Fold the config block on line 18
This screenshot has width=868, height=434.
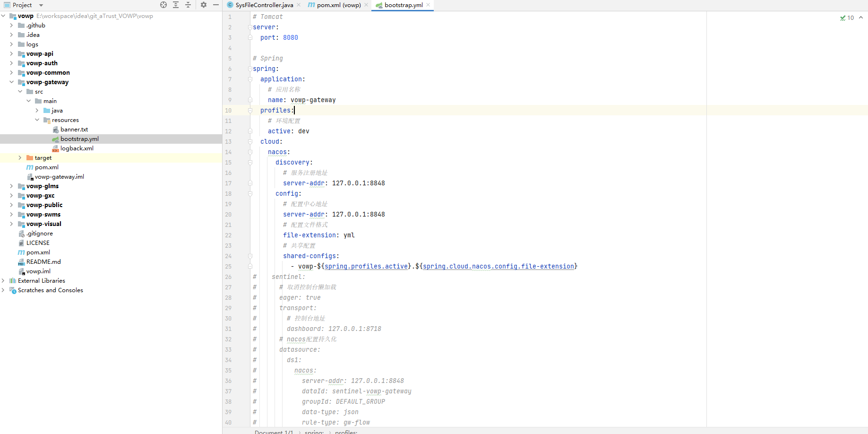250,193
